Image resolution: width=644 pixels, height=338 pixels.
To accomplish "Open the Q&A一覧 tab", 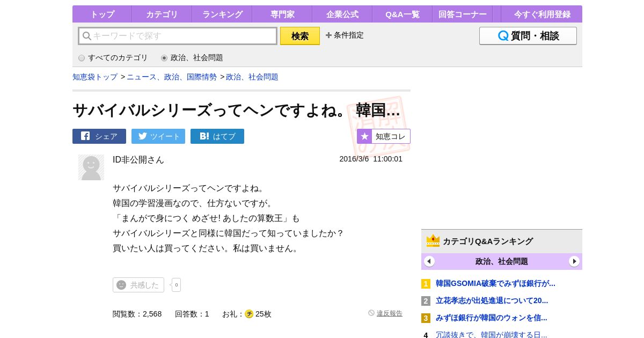I will [402, 14].
